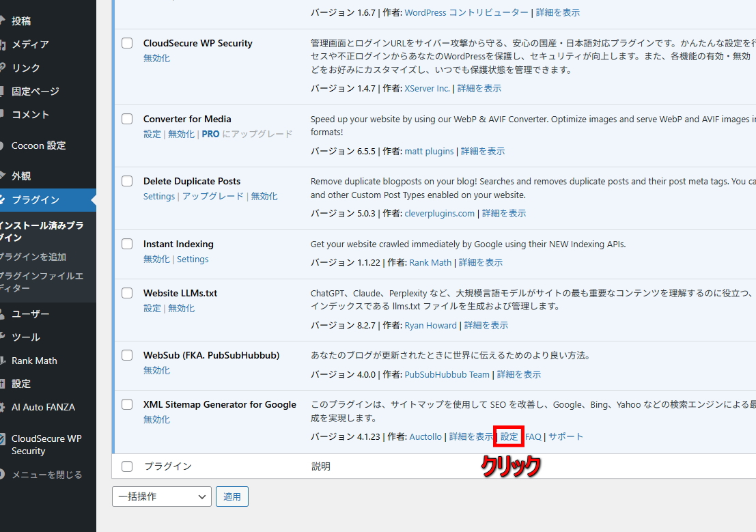The height and width of the screenshot is (532, 756).
Task: Deactivate the WebSub plugin via 無効化 link
Action: point(156,370)
